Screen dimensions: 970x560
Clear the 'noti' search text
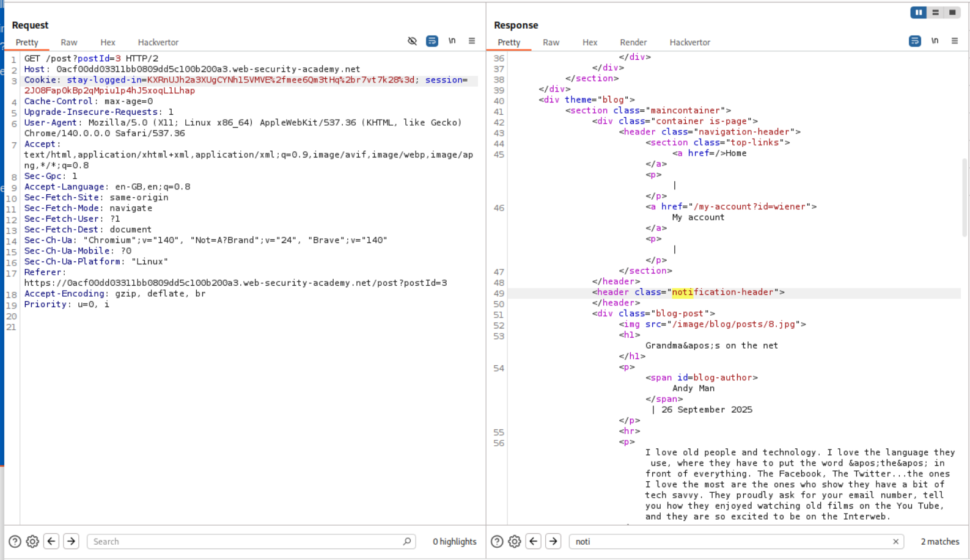[895, 542]
